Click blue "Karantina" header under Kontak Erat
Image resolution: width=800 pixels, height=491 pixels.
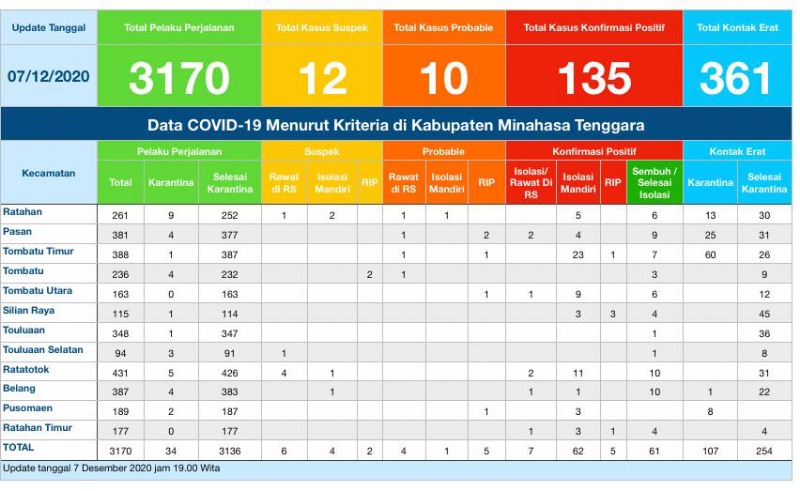(x=710, y=182)
